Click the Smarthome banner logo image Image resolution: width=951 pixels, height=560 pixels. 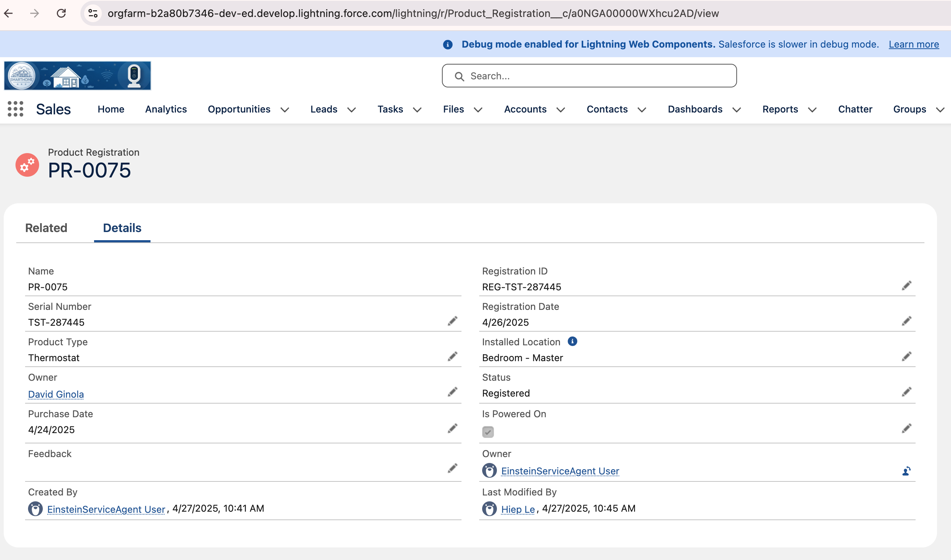(77, 76)
